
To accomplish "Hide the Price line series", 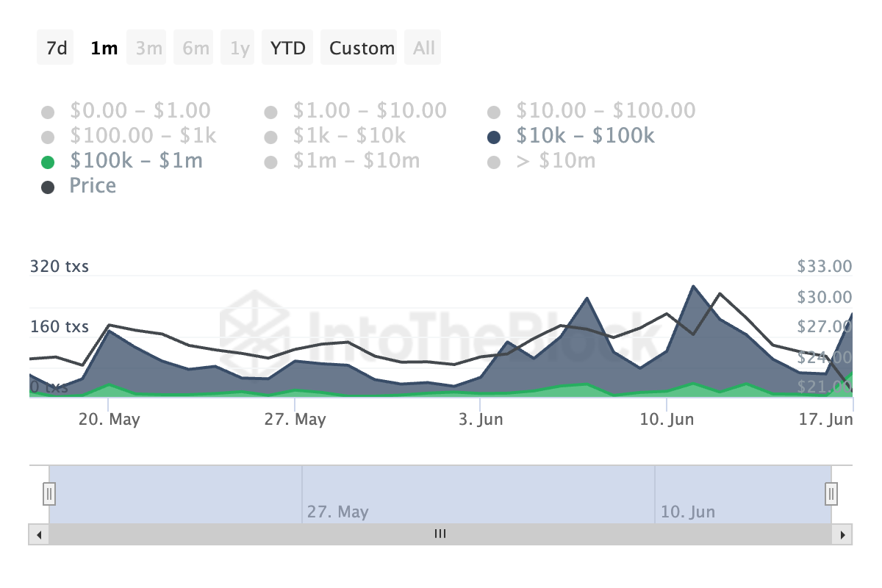I will (x=79, y=185).
